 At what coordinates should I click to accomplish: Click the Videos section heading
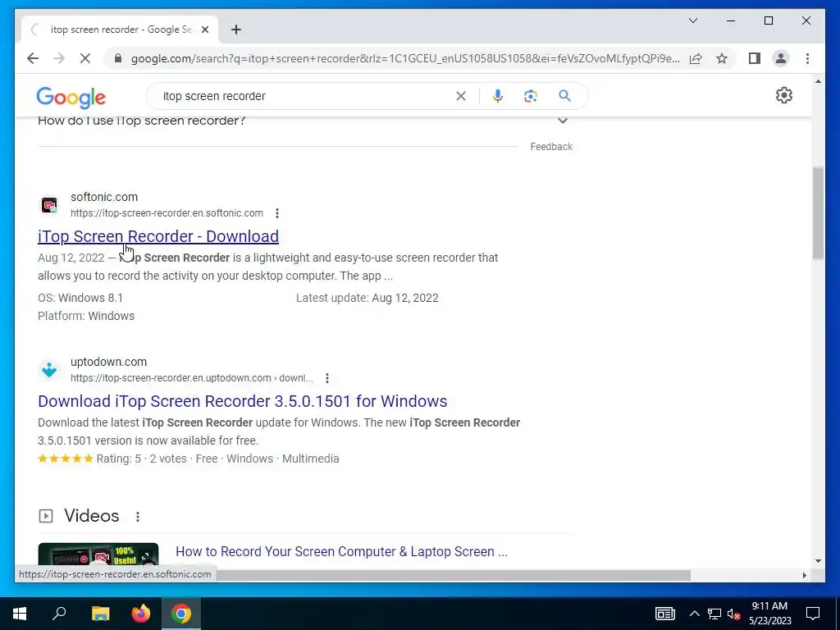click(x=92, y=516)
